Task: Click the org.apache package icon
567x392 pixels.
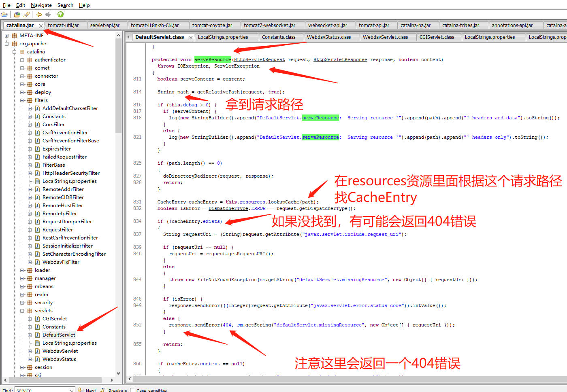Action: click(x=15, y=44)
